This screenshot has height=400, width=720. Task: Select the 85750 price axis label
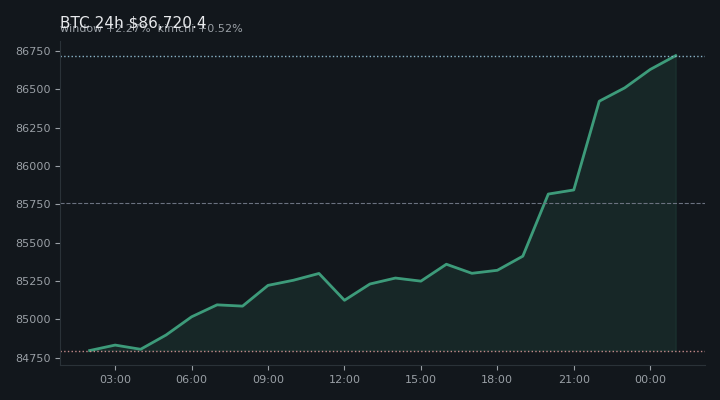[x=33, y=204]
